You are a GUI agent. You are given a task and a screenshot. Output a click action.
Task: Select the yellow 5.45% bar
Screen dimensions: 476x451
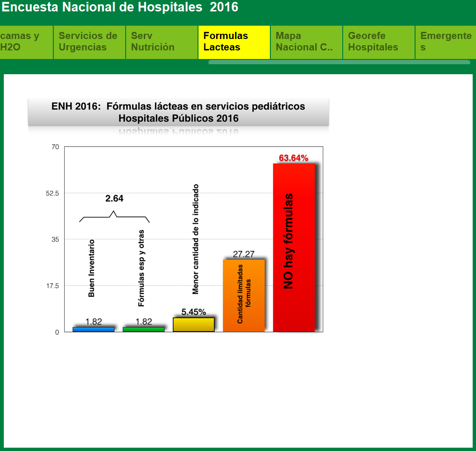click(193, 324)
